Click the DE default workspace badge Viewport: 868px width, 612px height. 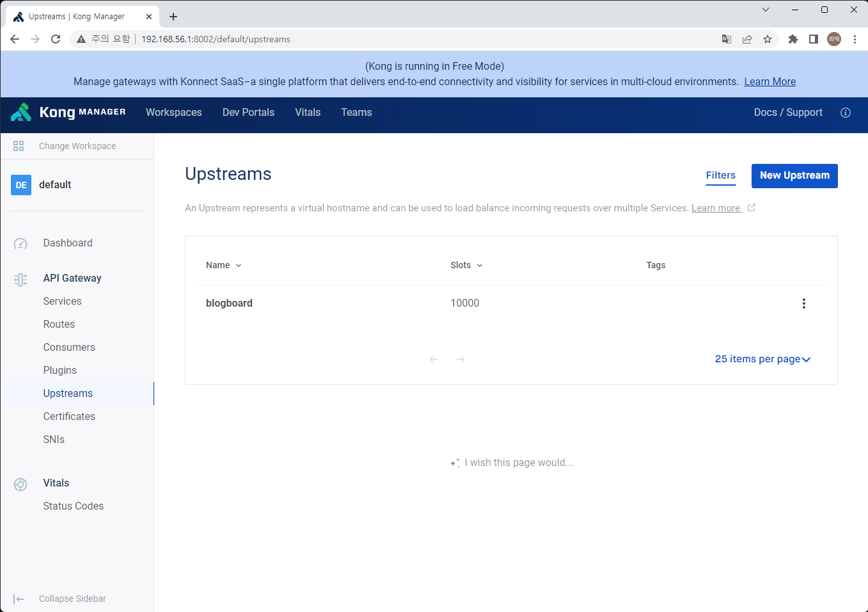point(21,185)
